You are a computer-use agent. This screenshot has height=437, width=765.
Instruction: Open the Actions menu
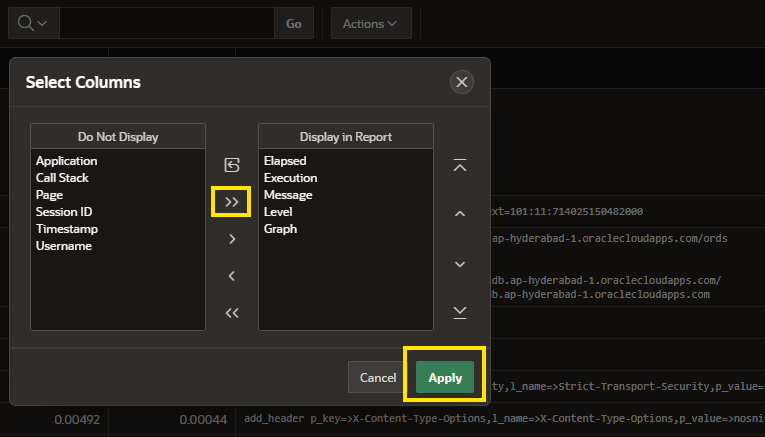pos(371,23)
